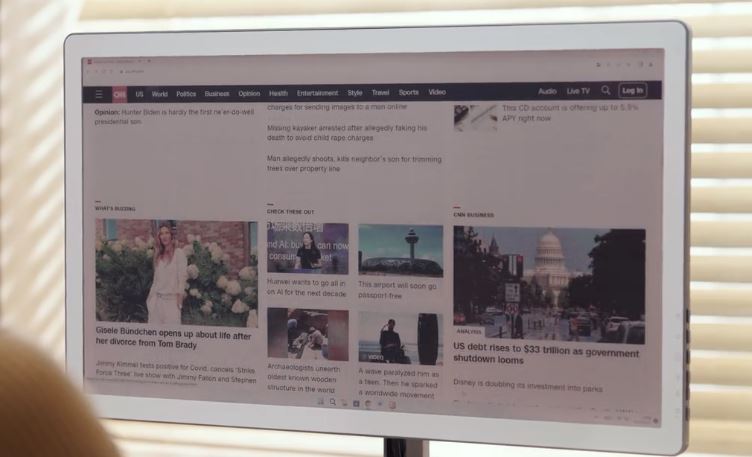
Task: Open the Live TV link
Action: (578, 91)
